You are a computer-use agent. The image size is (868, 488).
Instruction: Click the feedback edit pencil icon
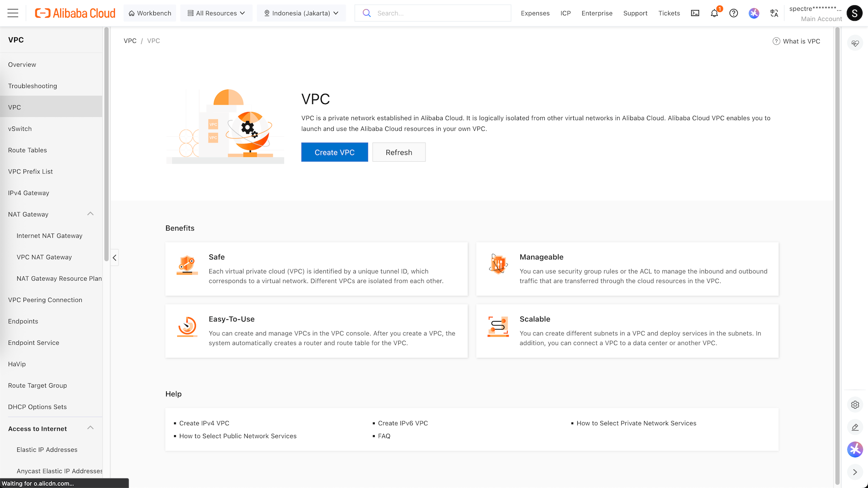click(x=855, y=427)
